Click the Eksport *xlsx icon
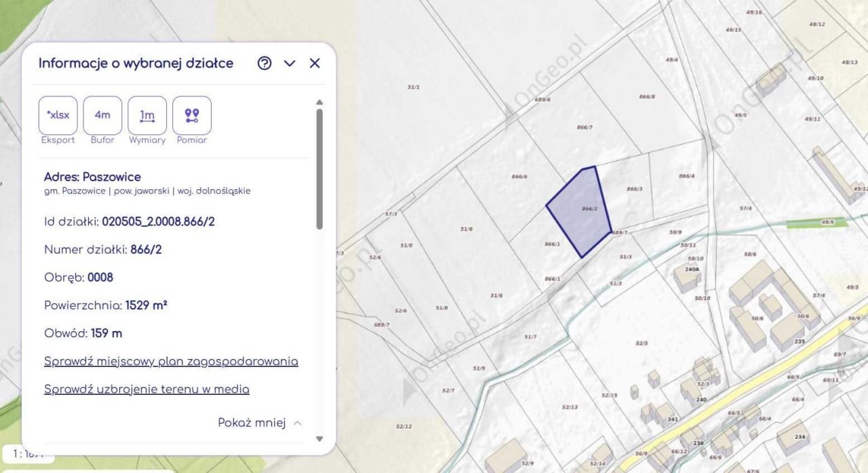Screen dimensions: 868x473 point(58,115)
